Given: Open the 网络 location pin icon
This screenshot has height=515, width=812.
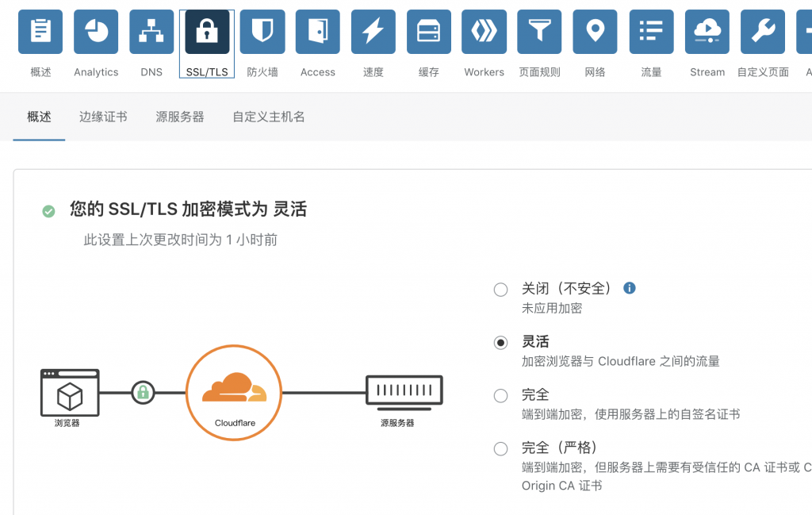Looking at the screenshot, I should click(596, 32).
